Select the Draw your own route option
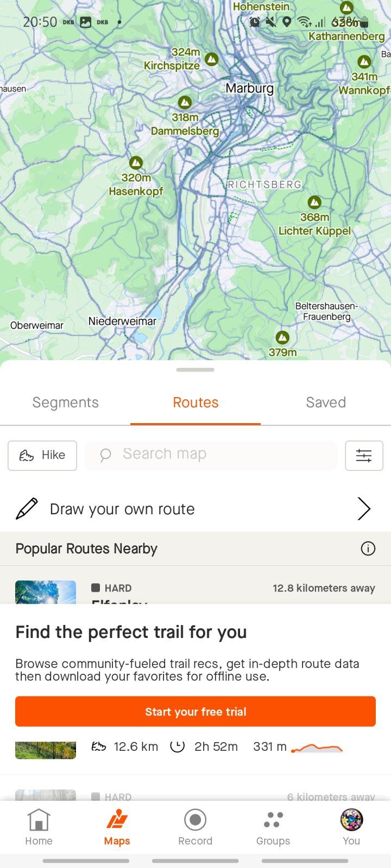The height and width of the screenshot is (868, 391). click(122, 509)
